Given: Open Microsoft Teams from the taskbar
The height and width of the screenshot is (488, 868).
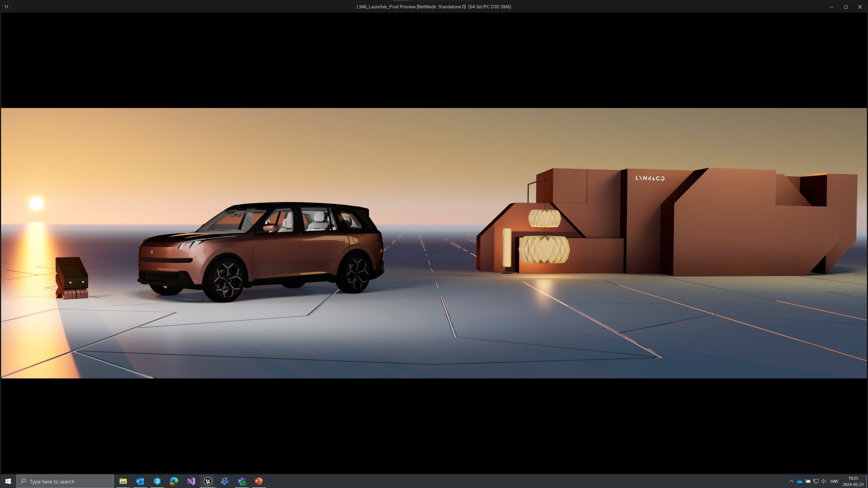Looking at the screenshot, I should (x=242, y=481).
